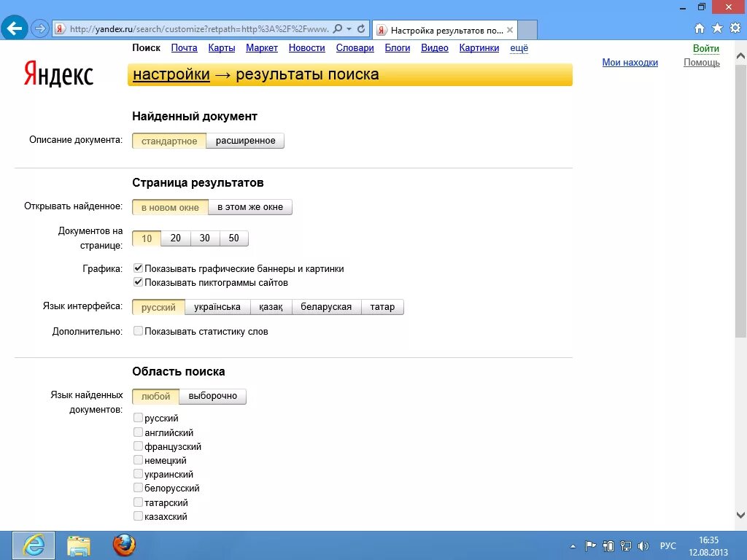747x560 pixels.
Task: Uncheck Показывать графические баннеры и картинки
Action: click(x=138, y=268)
